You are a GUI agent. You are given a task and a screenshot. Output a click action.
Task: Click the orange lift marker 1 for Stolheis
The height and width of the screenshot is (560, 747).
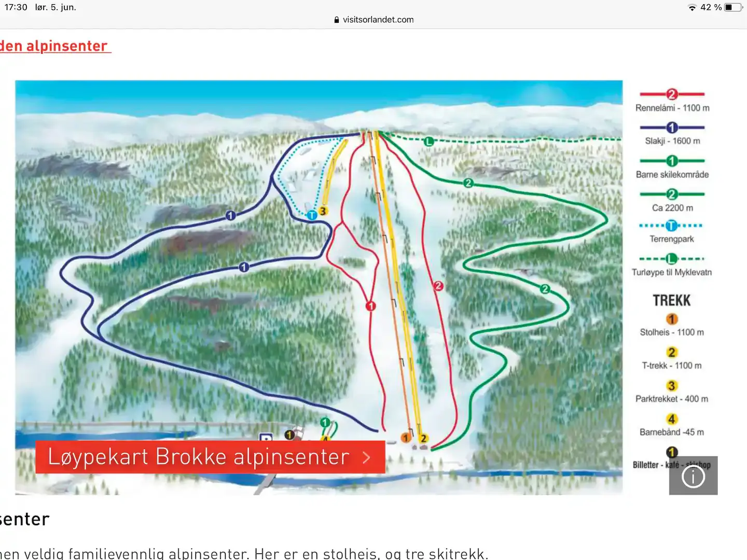[x=672, y=319]
